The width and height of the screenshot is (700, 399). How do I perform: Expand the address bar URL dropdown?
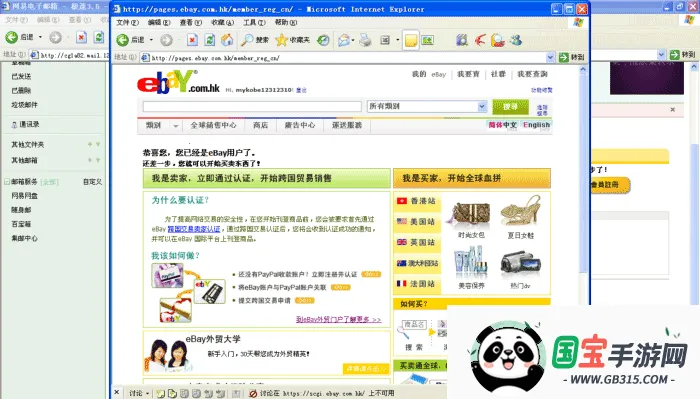(550, 58)
